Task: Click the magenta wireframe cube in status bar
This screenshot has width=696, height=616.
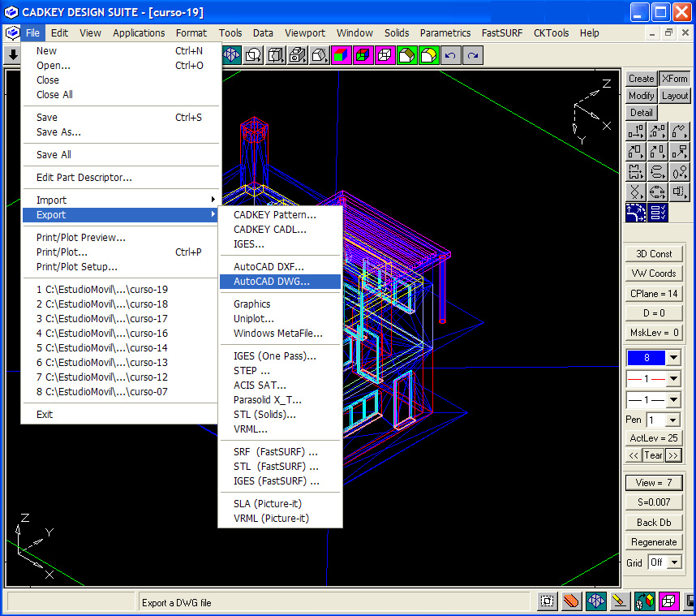Action: [669, 601]
